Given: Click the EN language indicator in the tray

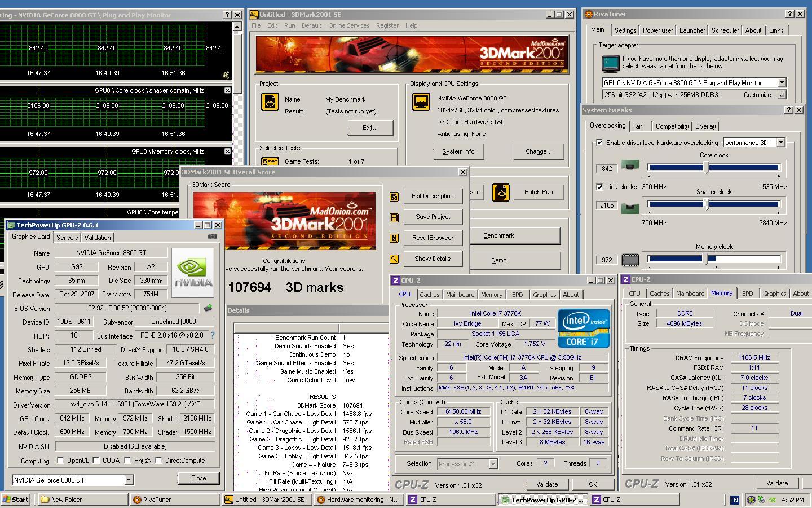Looking at the screenshot, I should 734,500.
